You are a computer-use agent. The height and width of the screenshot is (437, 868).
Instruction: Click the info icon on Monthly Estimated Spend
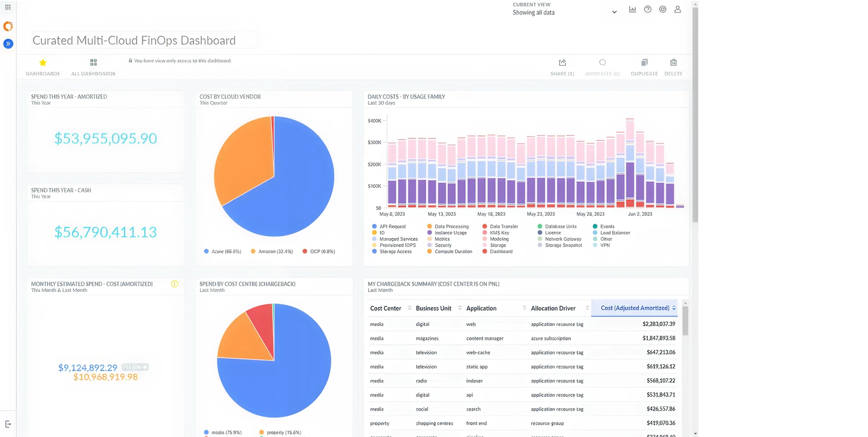175,284
